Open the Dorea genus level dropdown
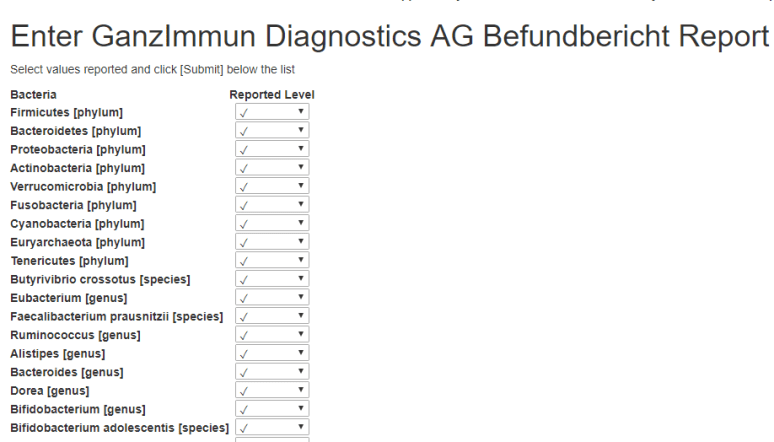774x442 pixels. (272, 390)
